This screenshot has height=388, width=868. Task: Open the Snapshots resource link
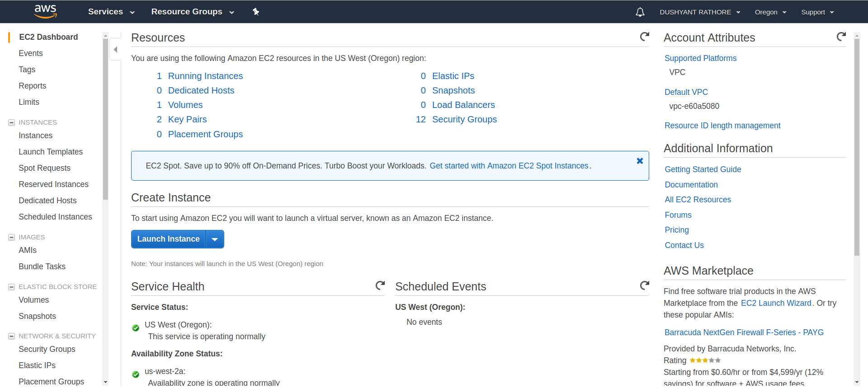[x=453, y=90]
